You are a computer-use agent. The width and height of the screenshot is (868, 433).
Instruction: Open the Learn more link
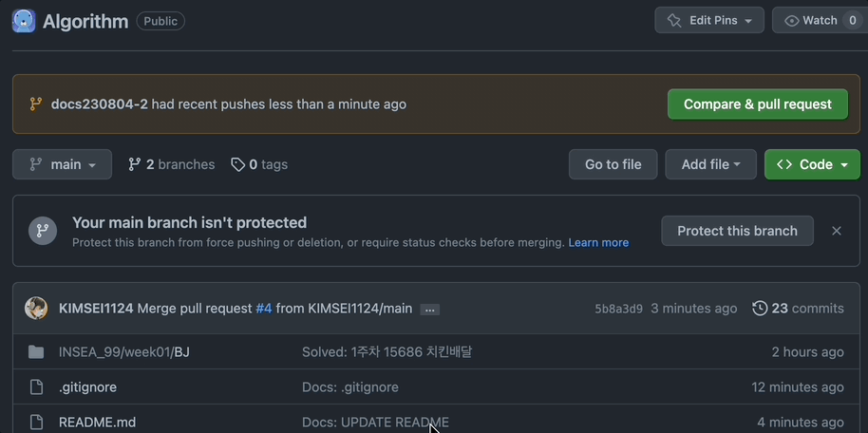(598, 243)
